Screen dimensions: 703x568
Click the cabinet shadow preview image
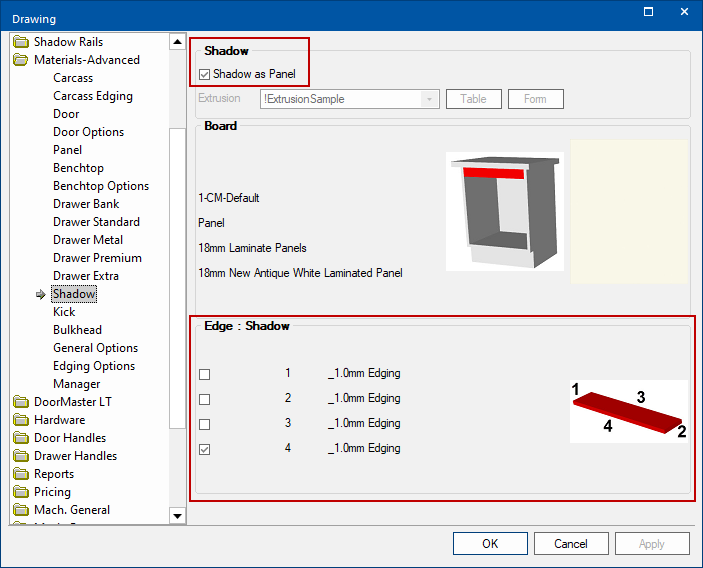coord(505,211)
